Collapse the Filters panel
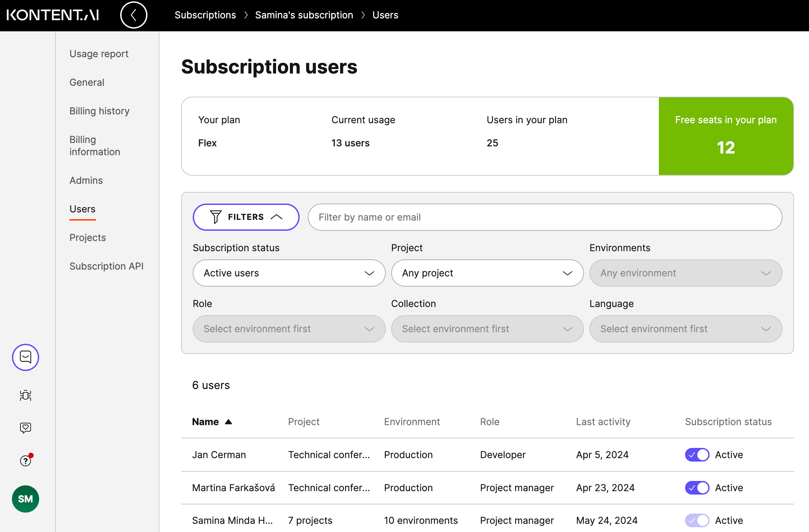Screen dimensions: 809x532 [x=246, y=217]
